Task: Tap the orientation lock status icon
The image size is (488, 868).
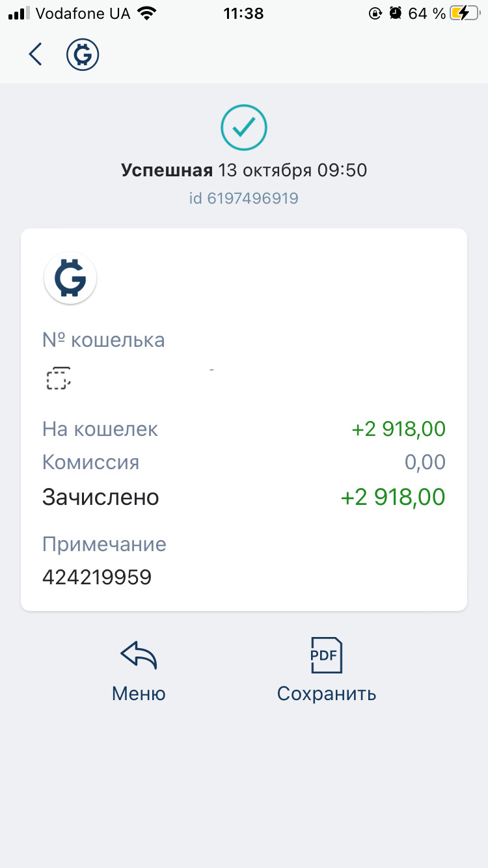Action: point(375,13)
